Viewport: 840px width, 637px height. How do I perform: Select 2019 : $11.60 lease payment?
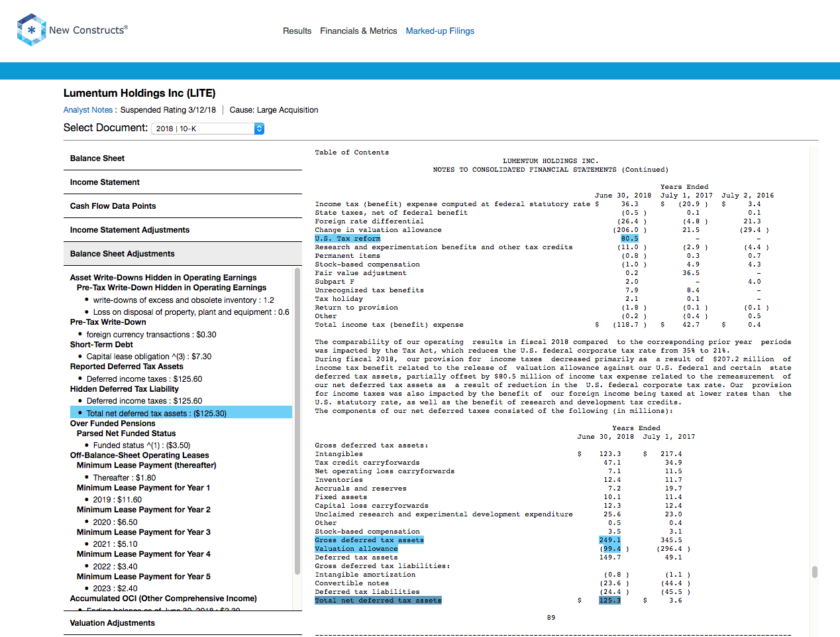(x=117, y=500)
